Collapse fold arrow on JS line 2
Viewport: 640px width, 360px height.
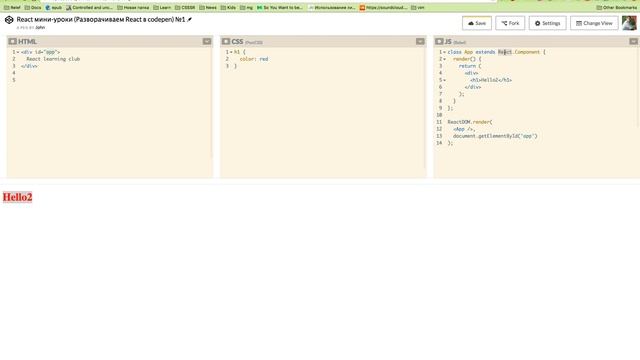coord(444,59)
